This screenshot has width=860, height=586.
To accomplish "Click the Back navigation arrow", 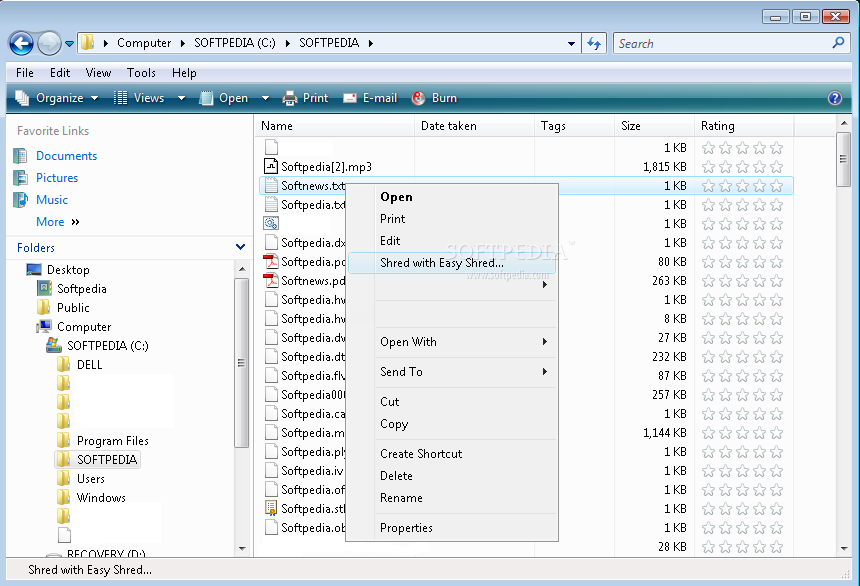I will point(21,43).
